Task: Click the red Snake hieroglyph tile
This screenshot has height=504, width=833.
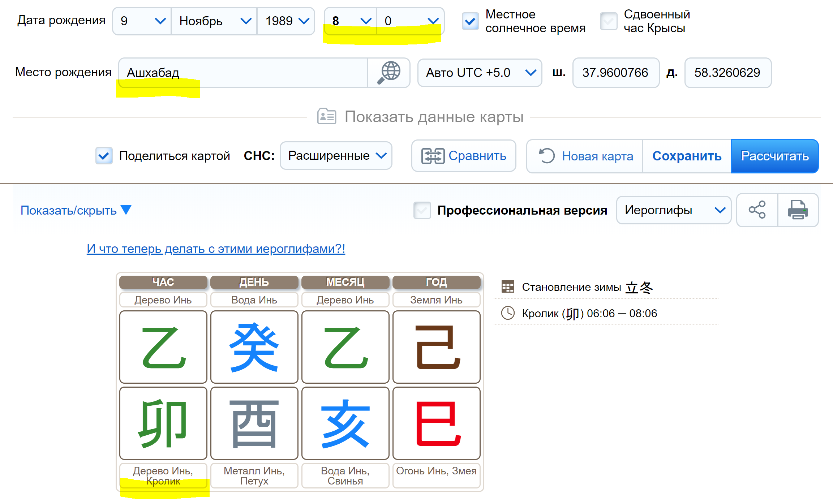Action: click(x=436, y=423)
